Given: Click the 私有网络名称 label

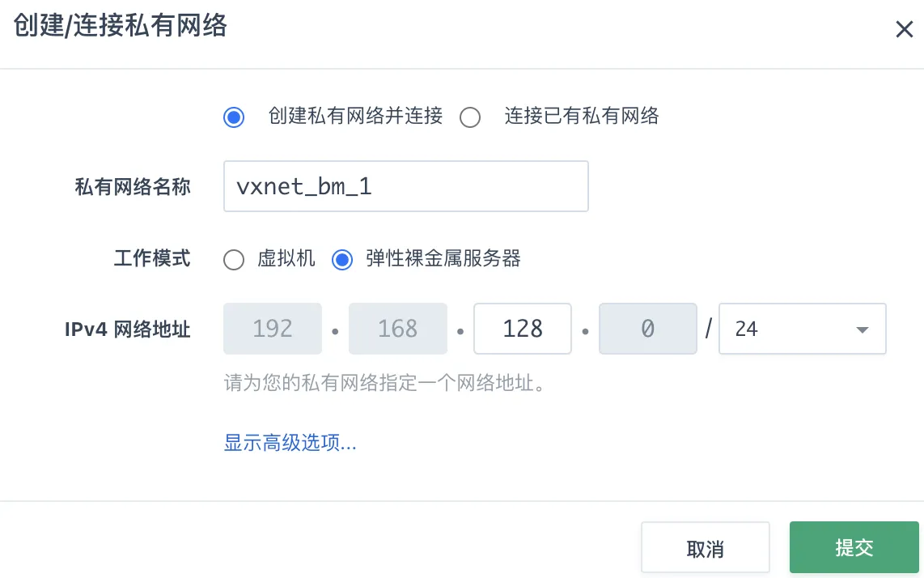Looking at the screenshot, I should click(x=133, y=187).
